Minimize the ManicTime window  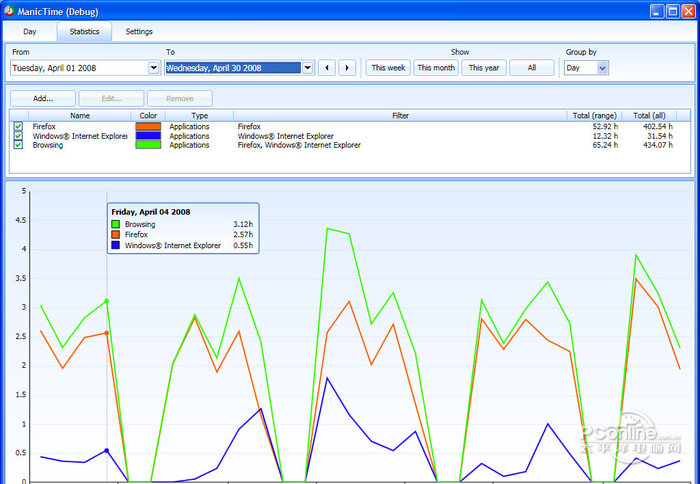pos(657,10)
